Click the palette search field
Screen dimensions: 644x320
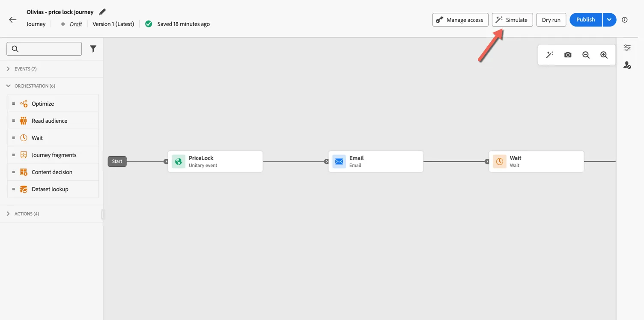(x=44, y=49)
